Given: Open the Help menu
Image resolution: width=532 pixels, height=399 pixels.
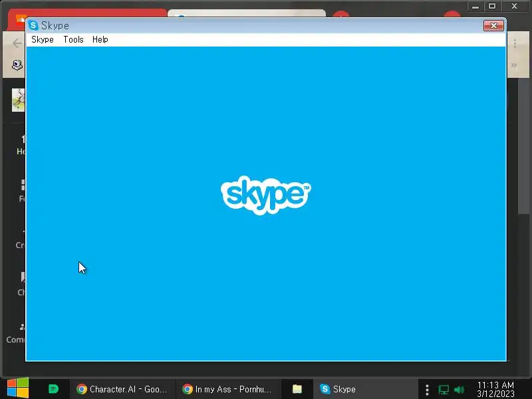Looking at the screenshot, I should 100,40.
